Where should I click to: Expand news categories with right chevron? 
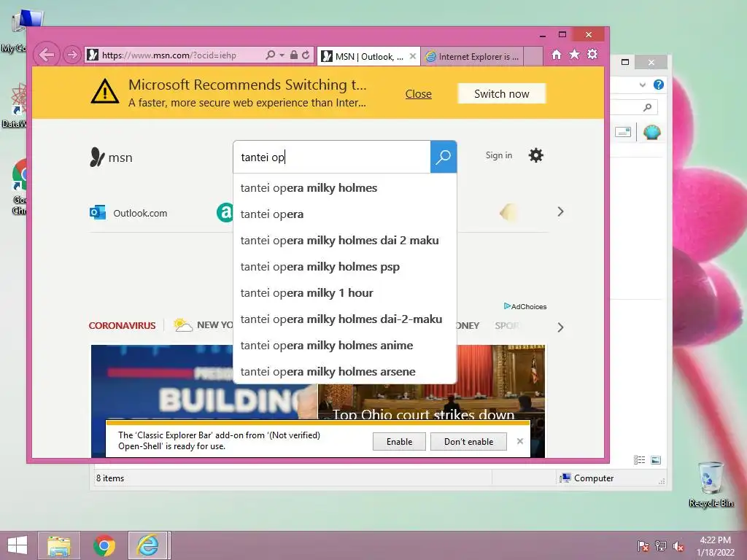560,327
